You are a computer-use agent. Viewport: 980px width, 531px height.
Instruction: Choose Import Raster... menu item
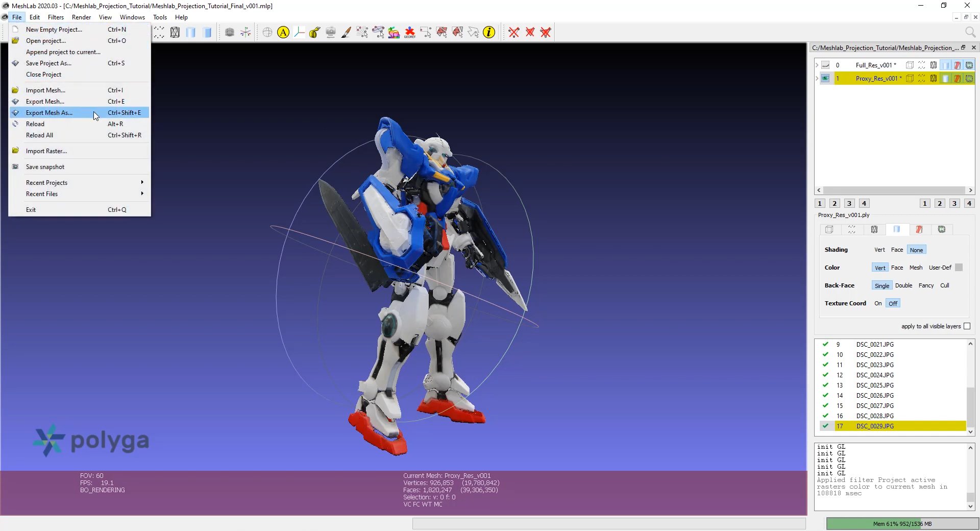point(79,151)
